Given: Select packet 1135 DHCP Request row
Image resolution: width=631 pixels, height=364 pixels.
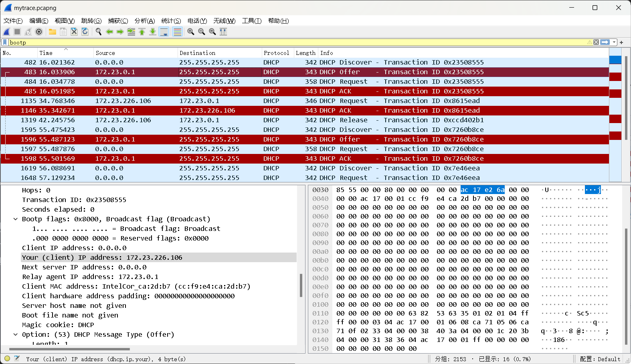Looking at the screenshot, I should coord(305,101).
